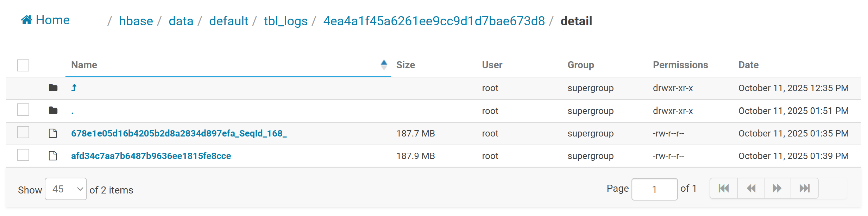Open the current directory dot link
This screenshot has height=216, width=868.
(x=73, y=113)
